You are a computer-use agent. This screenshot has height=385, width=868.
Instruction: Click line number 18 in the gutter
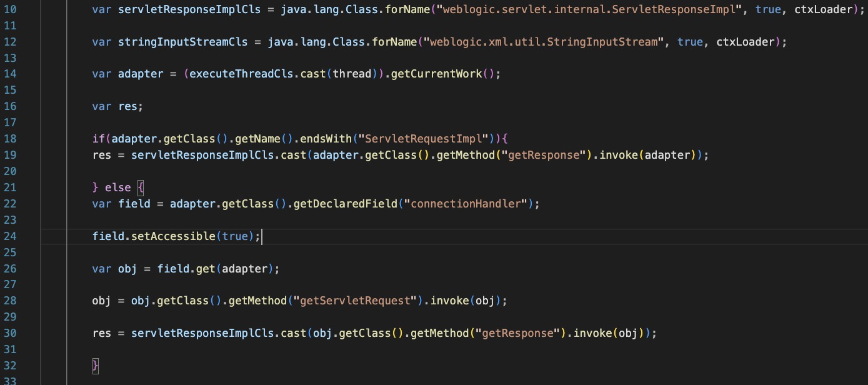coord(12,139)
